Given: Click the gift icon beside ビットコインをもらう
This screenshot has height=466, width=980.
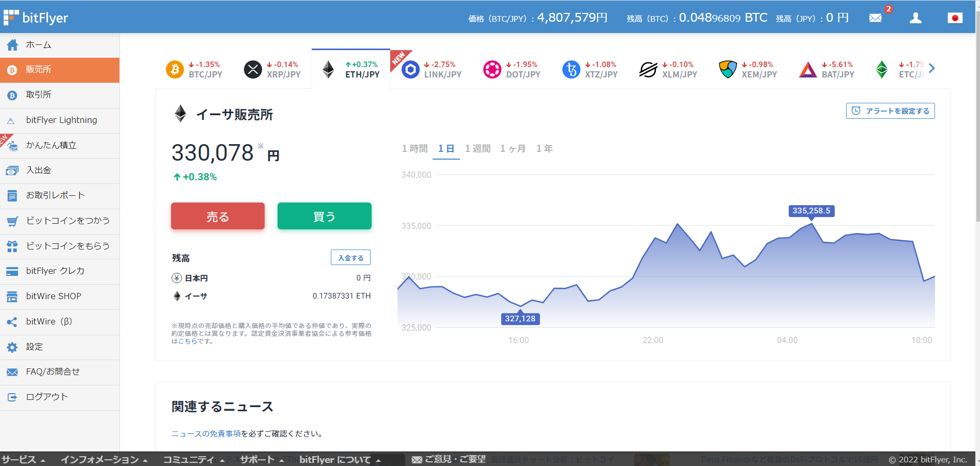Looking at the screenshot, I should 12,246.
